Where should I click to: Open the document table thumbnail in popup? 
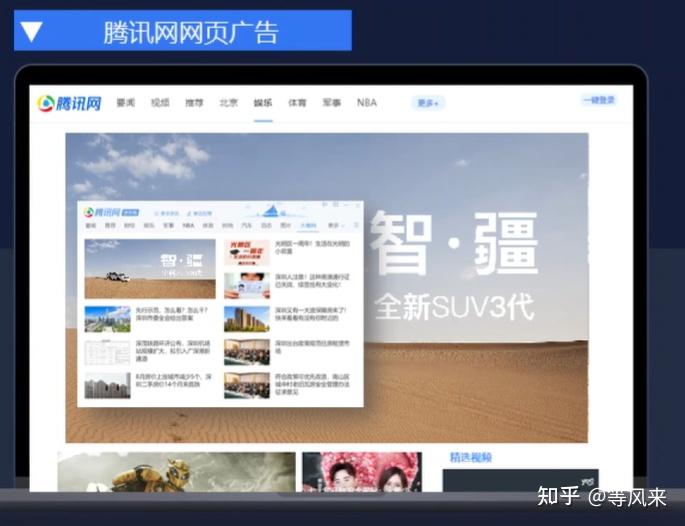(107, 352)
